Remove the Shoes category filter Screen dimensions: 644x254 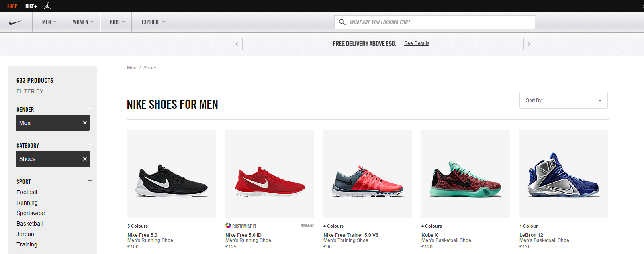coord(85,159)
